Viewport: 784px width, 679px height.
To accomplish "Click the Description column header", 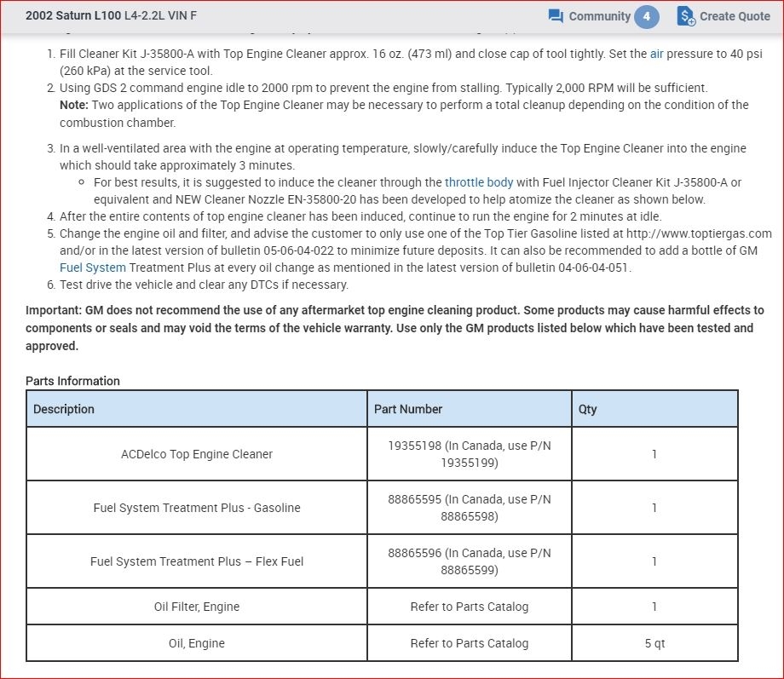I will 64,409.
